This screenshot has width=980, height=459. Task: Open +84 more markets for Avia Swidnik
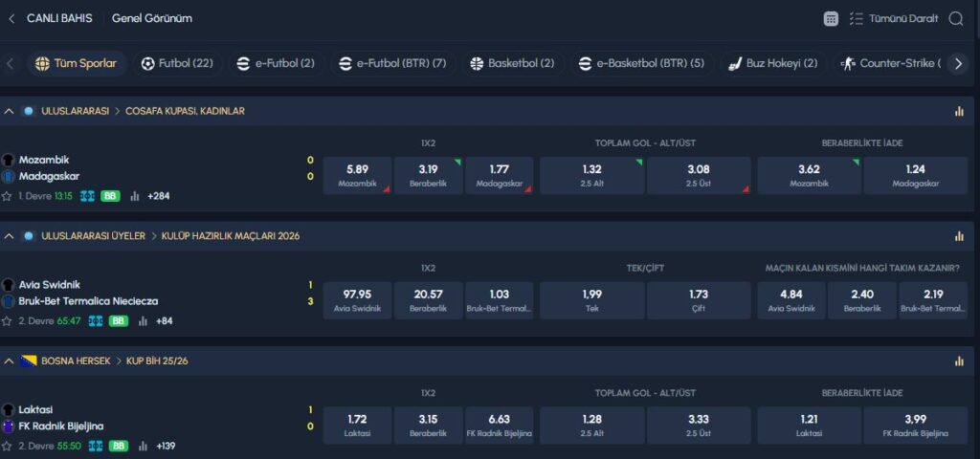[166, 321]
